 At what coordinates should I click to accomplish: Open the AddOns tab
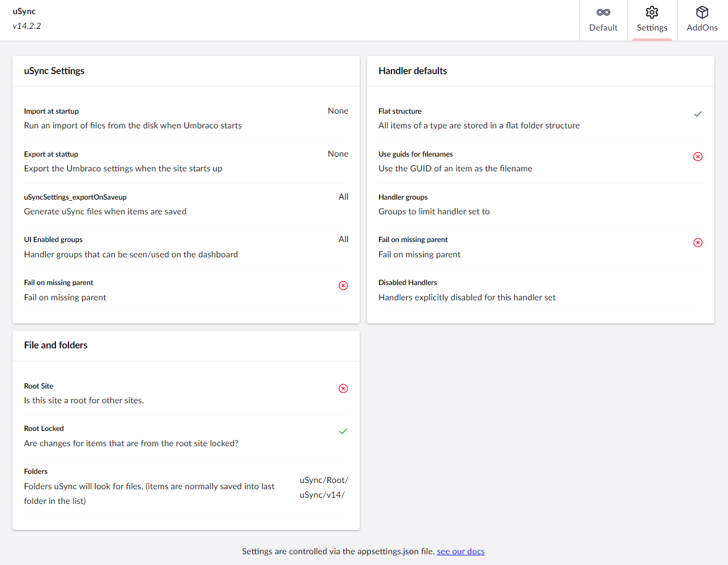point(702,20)
